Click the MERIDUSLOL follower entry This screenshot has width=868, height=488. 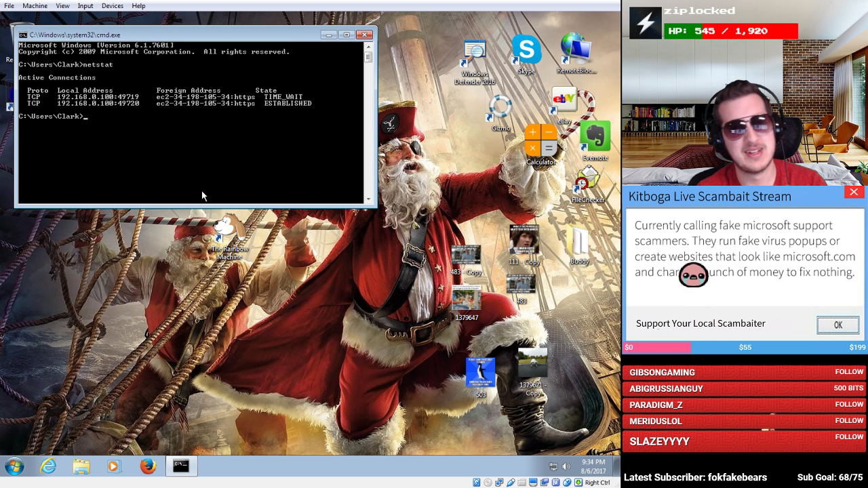pos(745,421)
